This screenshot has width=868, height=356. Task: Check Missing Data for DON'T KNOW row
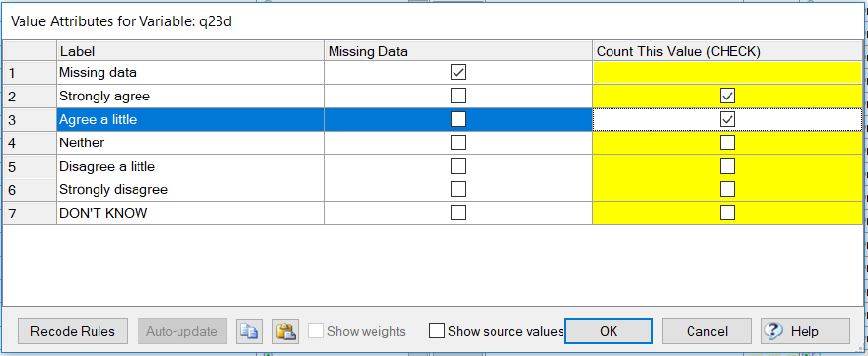pyautogui.click(x=458, y=213)
